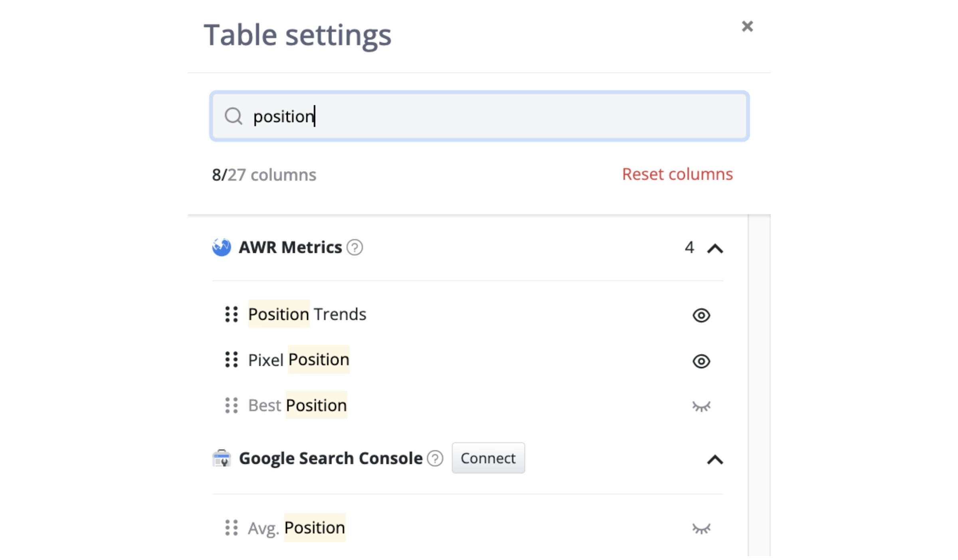Click the Google Search Console logo icon
958x560 pixels.
(x=222, y=458)
